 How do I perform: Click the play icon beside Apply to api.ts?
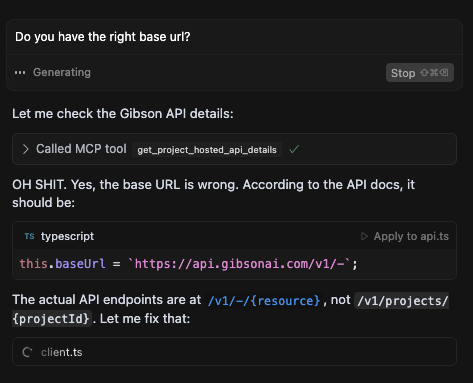364,236
